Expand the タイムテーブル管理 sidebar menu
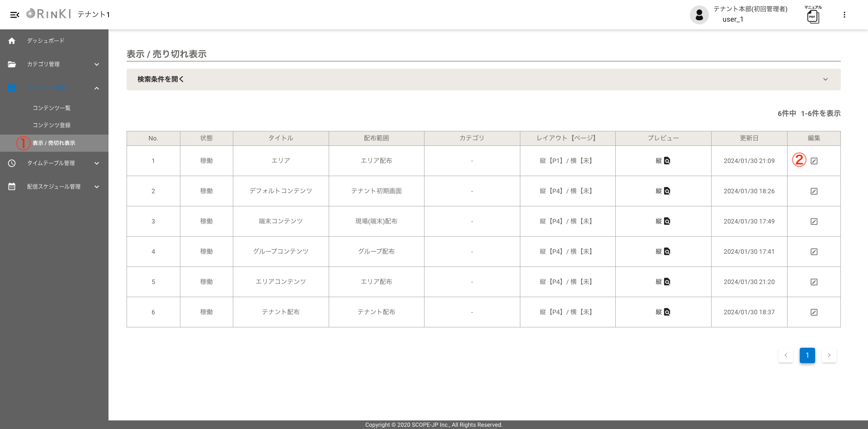The image size is (868, 429). coord(54,163)
